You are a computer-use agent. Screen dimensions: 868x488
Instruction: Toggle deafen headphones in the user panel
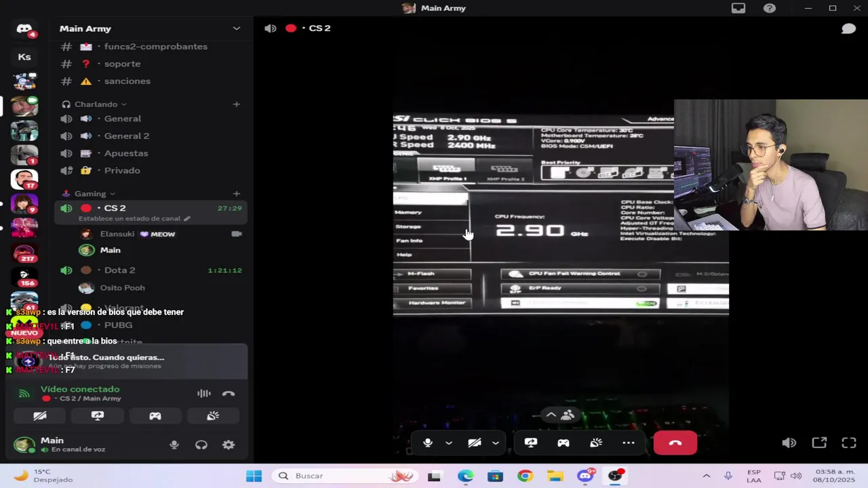coord(201,445)
